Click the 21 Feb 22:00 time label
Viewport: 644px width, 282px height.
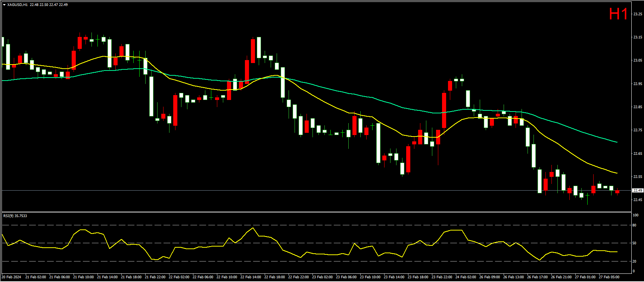[x=155, y=277]
